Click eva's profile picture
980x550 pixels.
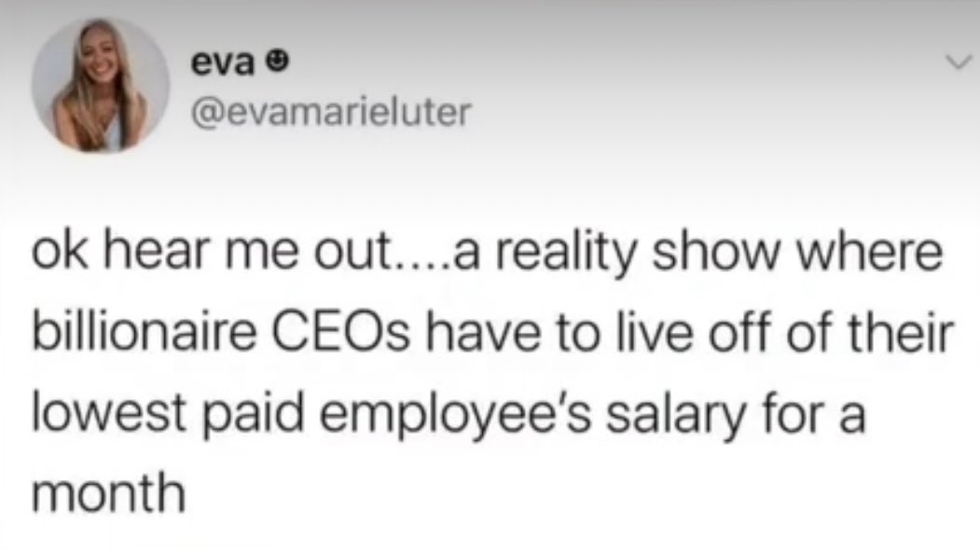pos(101,86)
